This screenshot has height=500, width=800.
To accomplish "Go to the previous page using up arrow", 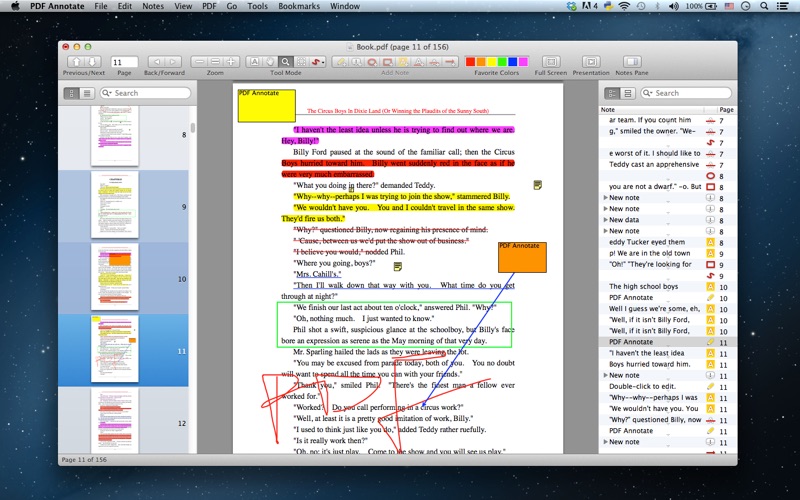I will click(76, 62).
